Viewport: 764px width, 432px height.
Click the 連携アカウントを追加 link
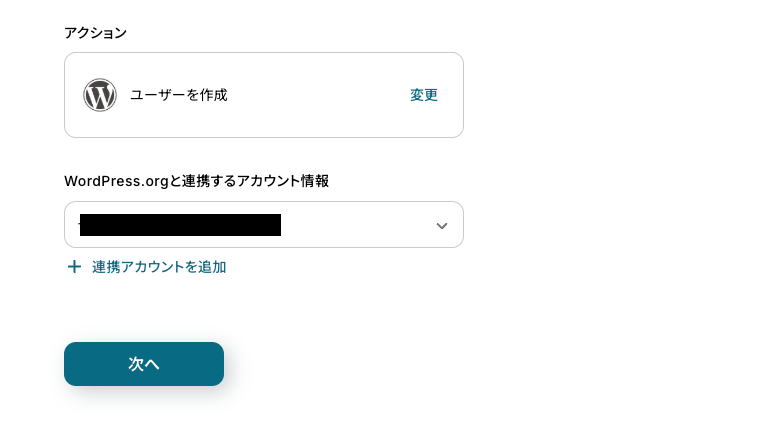158,267
